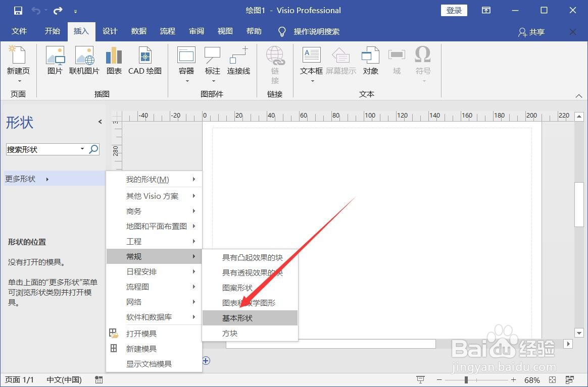Image resolution: width=588 pixels, height=387 pixels.
Task: Toggle the ribbon display options icon
Action: pos(486,11)
